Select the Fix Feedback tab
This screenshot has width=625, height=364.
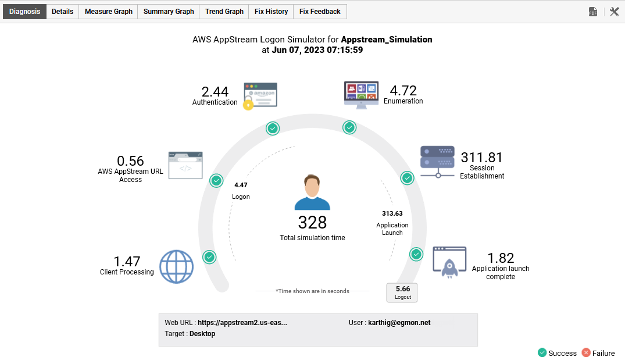point(320,12)
